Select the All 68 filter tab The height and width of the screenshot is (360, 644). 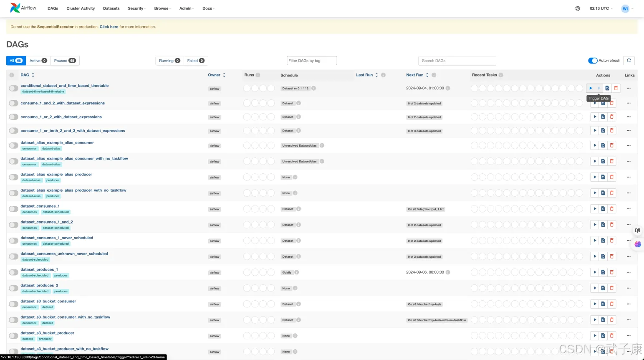[x=16, y=61]
